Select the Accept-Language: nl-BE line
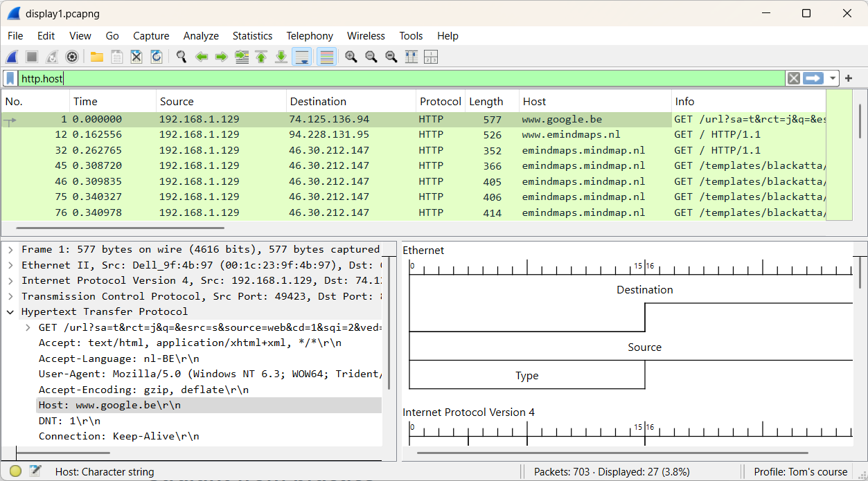Image resolution: width=868 pixels, height=481 pixels. [x=118, y=359]
